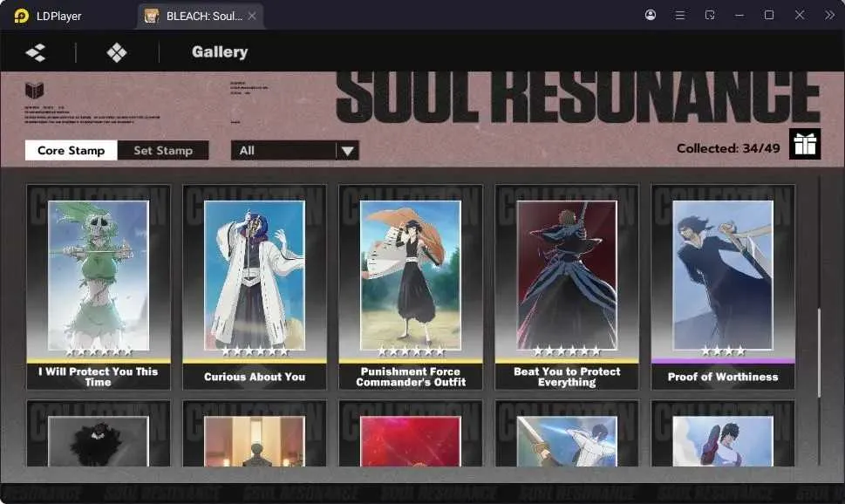Screen dimensions: 845x504
Task: Open the 'I Will Protect You This Time' stamp
Action: pyautogui.click(x=99, y=287)
